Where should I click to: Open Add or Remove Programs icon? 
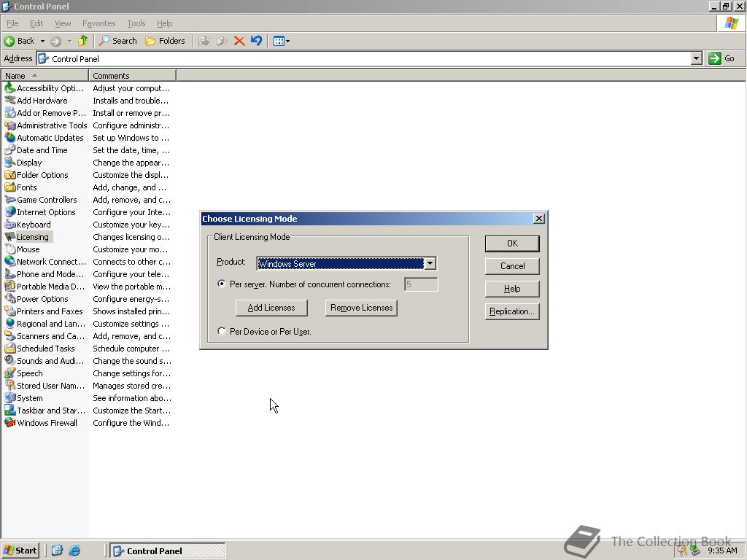coord(10,113)
